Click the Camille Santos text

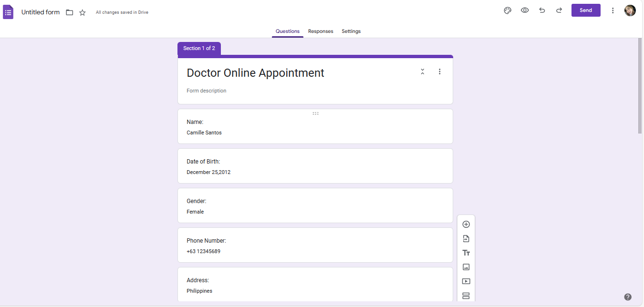pos(204,133)
